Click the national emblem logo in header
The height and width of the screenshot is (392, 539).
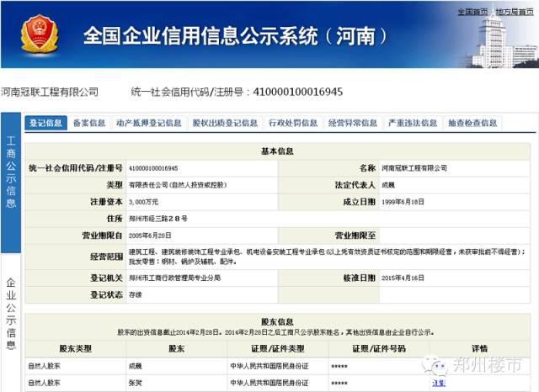[40, 34]
